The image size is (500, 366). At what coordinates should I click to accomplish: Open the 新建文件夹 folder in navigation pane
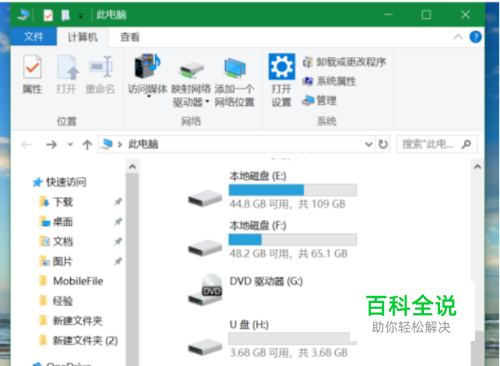coord(71,321)
